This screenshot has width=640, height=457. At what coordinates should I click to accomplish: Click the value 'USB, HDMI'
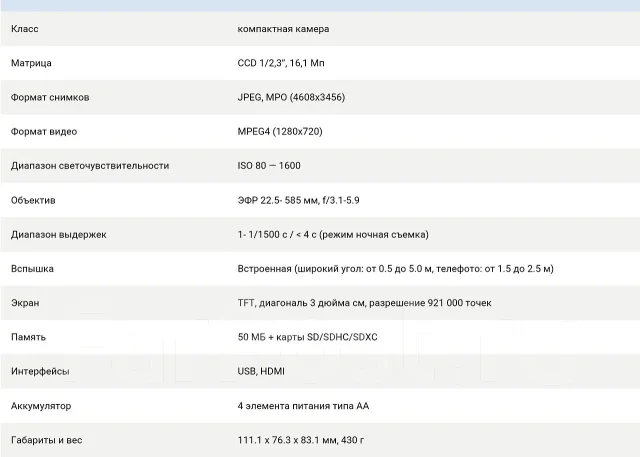tap(261, 371)
